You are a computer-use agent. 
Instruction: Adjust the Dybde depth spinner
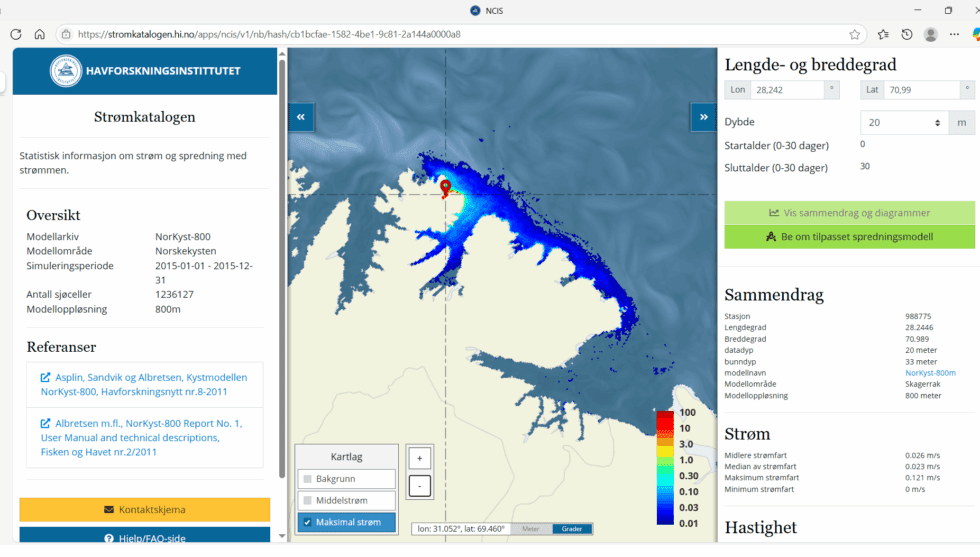(x=937, y=122)
